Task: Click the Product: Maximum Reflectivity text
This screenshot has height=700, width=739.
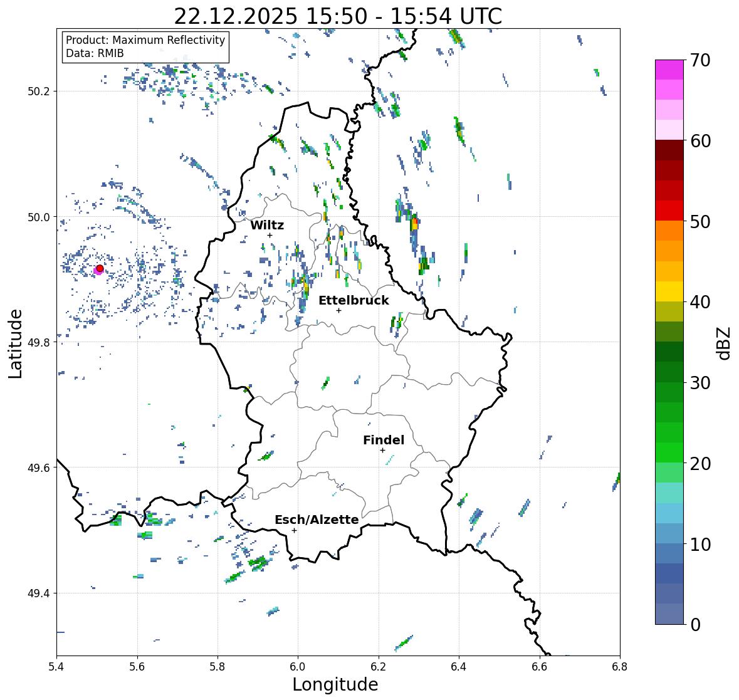Action: (145, 40)
